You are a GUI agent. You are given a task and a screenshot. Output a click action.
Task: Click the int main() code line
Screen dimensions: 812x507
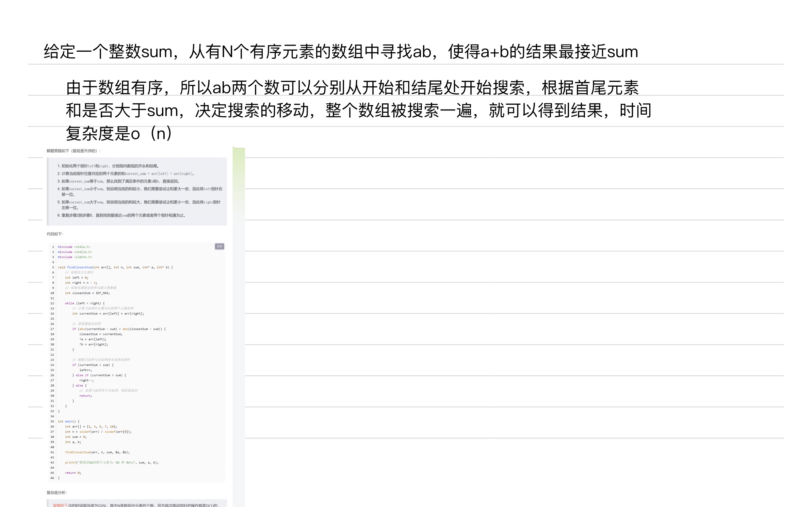[68, 421]
